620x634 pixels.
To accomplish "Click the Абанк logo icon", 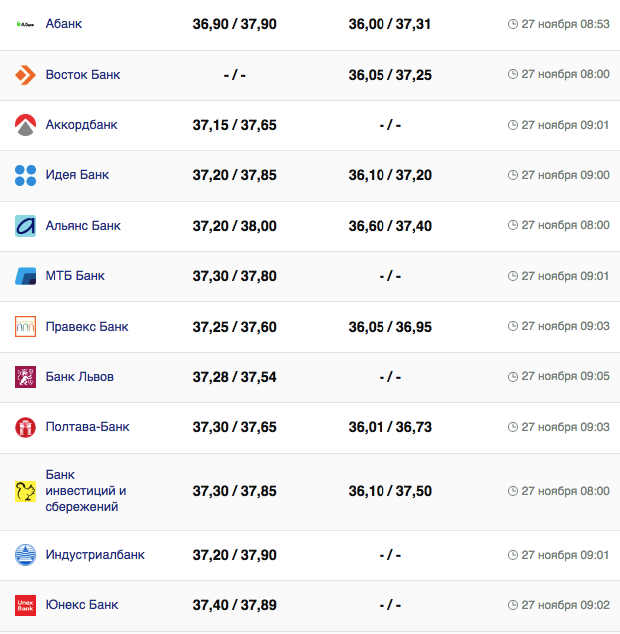I will [x=26, y=24].
